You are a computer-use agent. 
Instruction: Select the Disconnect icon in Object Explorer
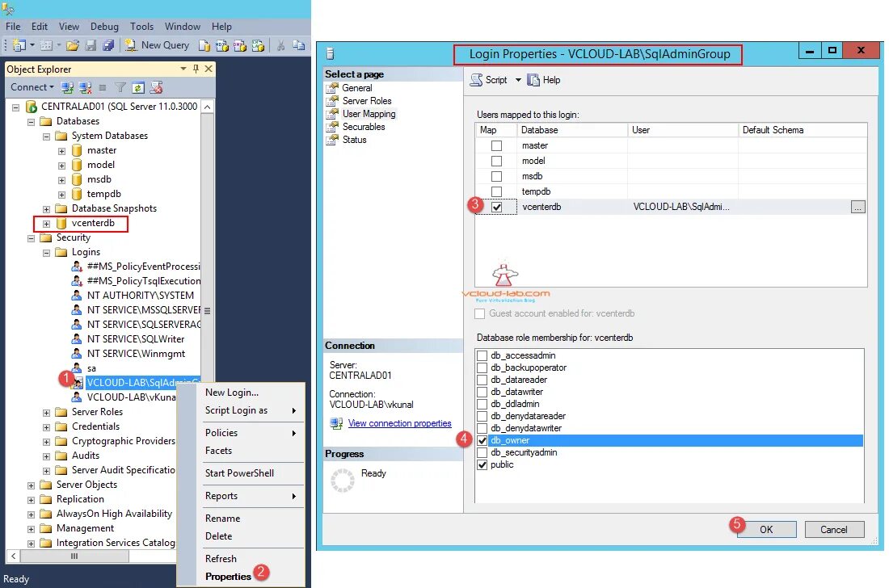pos(84,88)
